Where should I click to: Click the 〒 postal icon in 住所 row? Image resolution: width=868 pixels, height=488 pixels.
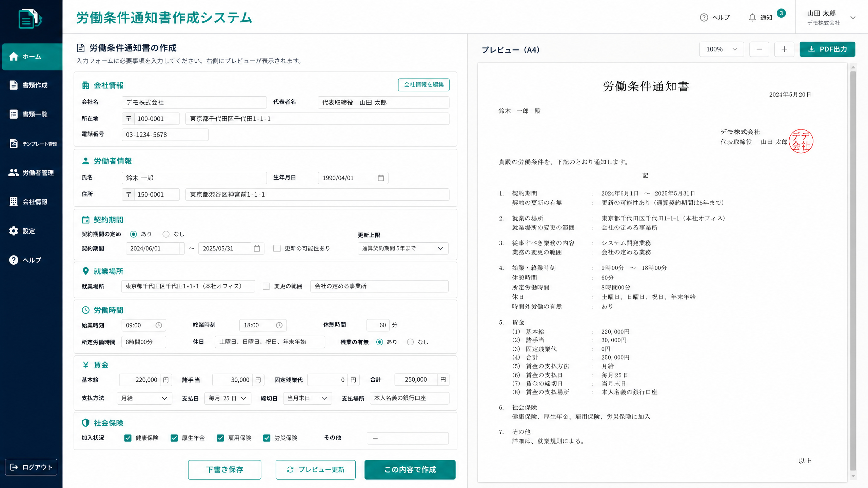pos(129,195)
